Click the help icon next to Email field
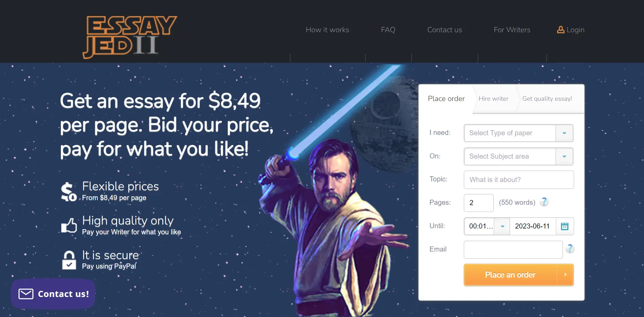644x317 pixels. click(x=570, y=249)
